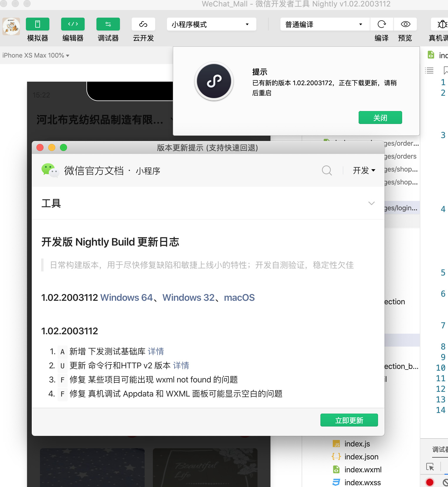Close the update notification with 关闭
This screenshot has height=487, width=448.
[380, 117]
